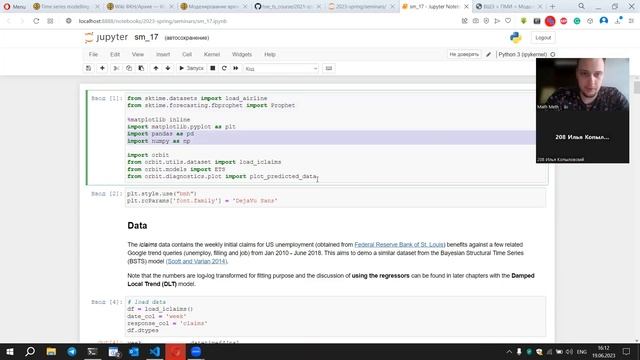Open Telegram from the taskbar
This screenshot has height=360, width=640.
(x=72, y=351)
